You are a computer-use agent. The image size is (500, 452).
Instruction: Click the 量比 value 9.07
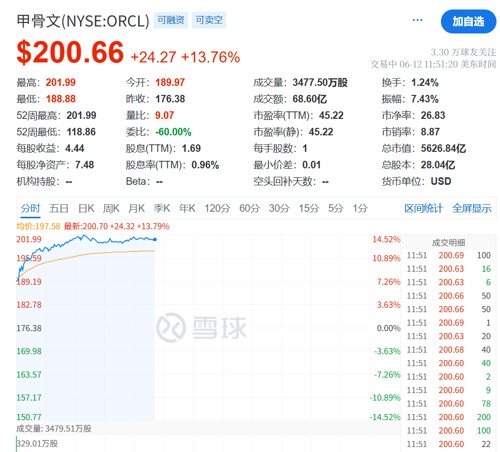point(164,115)
